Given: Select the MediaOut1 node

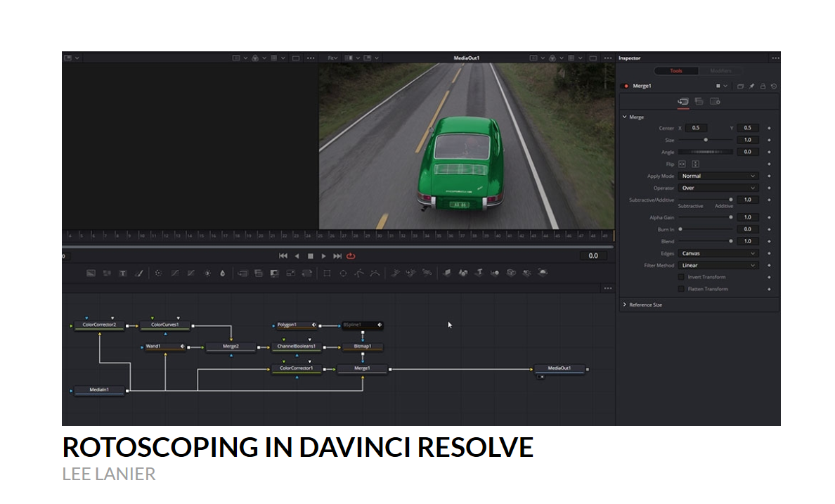Looking at the screenshot, I should 559,368.
